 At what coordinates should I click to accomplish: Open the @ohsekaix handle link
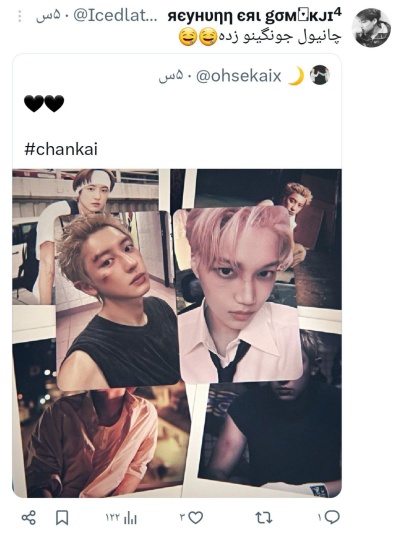tap(238, 76)
